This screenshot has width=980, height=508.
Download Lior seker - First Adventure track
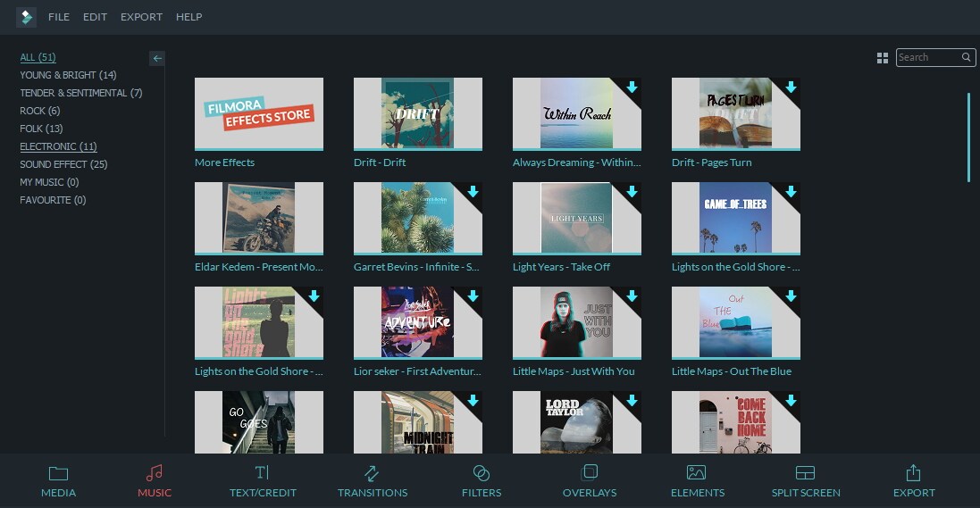pos(473,296)
